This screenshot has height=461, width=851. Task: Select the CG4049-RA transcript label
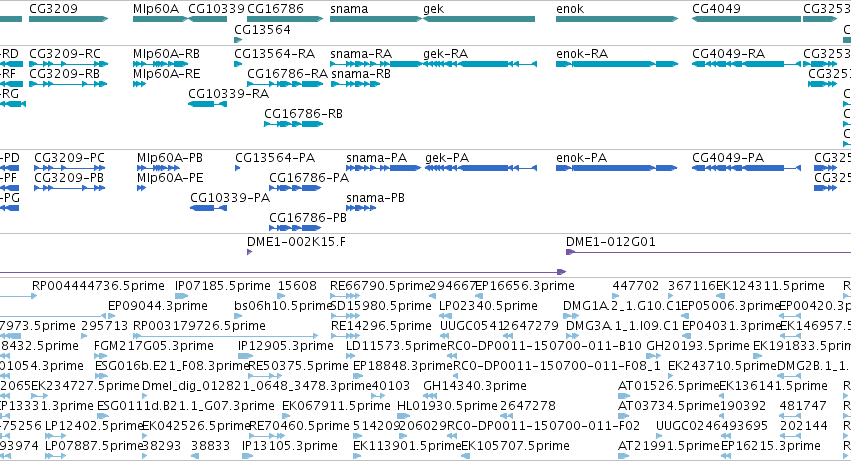tap(728, 54)
